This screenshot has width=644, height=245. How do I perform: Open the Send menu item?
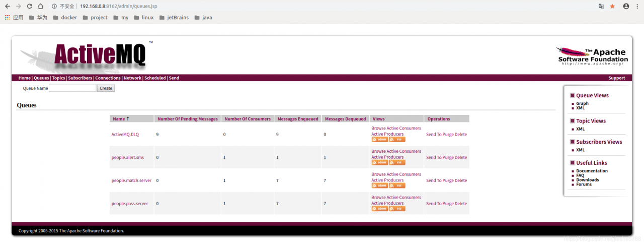tap(174, 78)
